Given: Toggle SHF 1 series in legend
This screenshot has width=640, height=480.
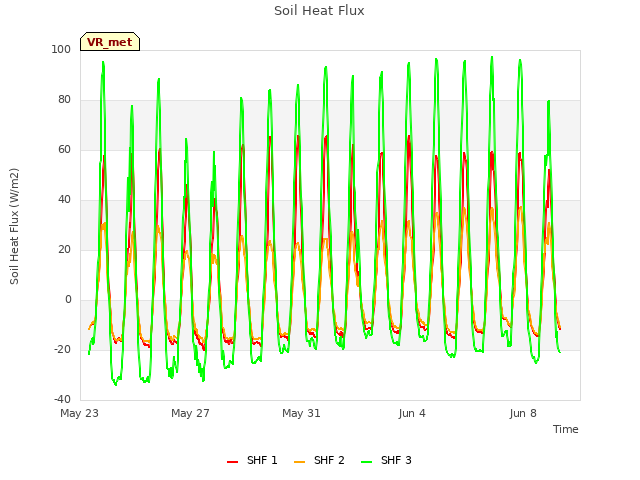Looking at the screenshot, I should (x=252, y=460).
